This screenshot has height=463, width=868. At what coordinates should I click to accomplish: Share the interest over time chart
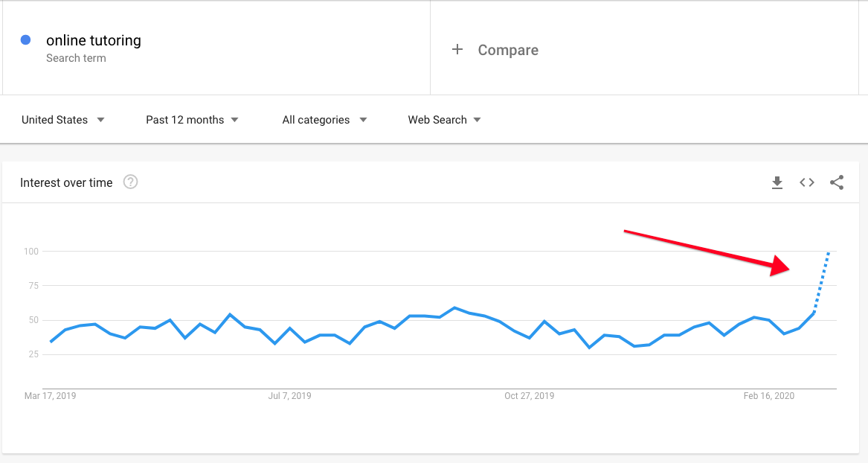click(x=837, y=183)
